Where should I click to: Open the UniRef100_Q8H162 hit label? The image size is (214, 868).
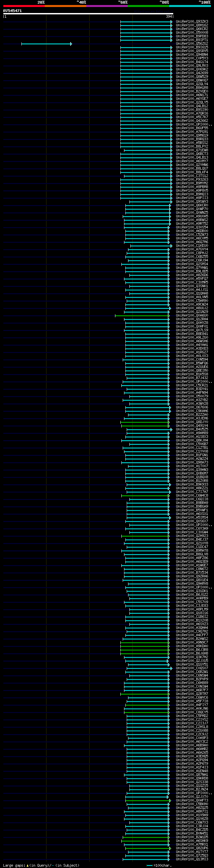192,25
